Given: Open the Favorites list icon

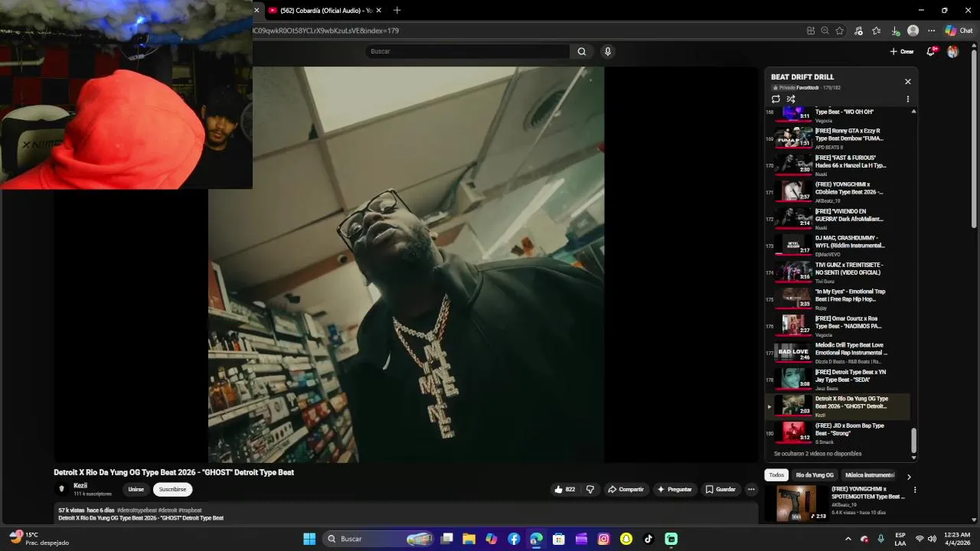Looking at the screenshot, I should (877, 31).
